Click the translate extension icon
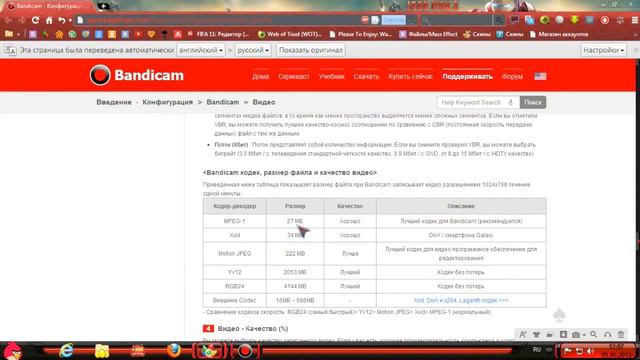This screenshot has height=360, width=640. (530, 20)
